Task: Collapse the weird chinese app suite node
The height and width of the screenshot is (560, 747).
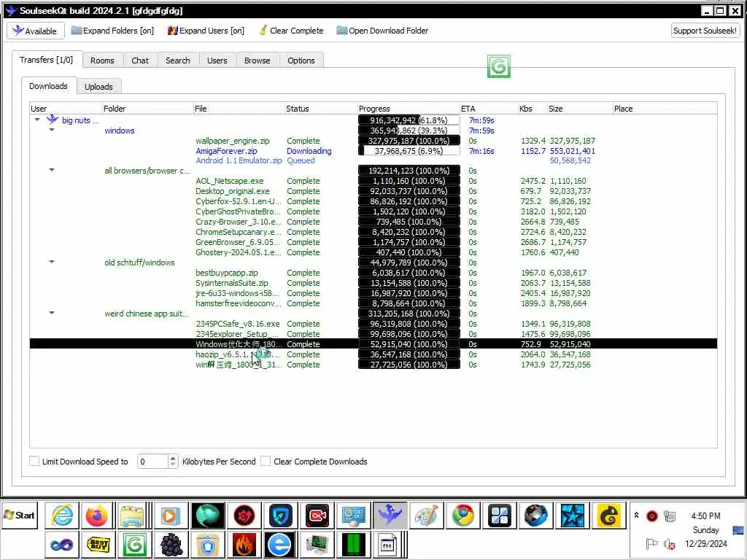Action: [52, 312]
